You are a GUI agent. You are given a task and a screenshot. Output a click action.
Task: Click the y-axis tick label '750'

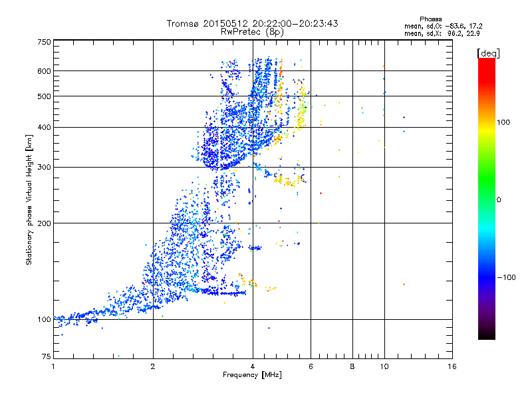(44, 42)
